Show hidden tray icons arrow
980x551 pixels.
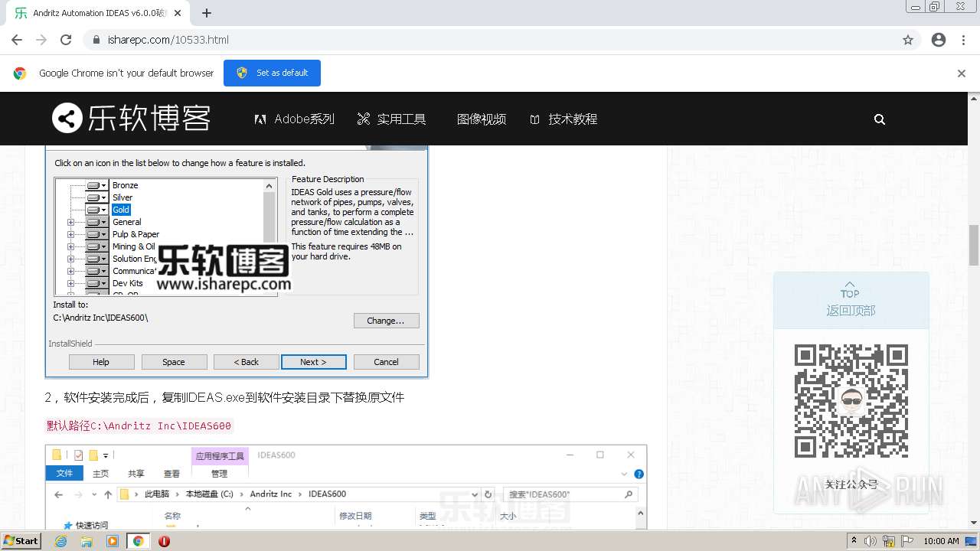(854, 541)
